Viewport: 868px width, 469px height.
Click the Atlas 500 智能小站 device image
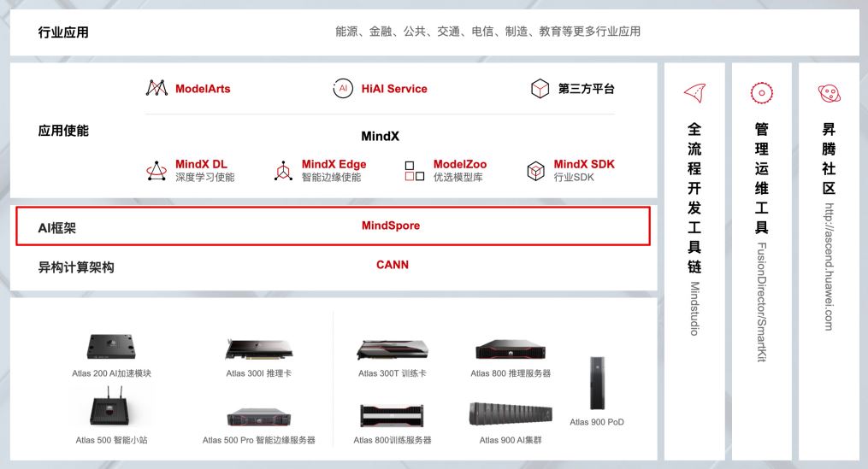(109, 407)
